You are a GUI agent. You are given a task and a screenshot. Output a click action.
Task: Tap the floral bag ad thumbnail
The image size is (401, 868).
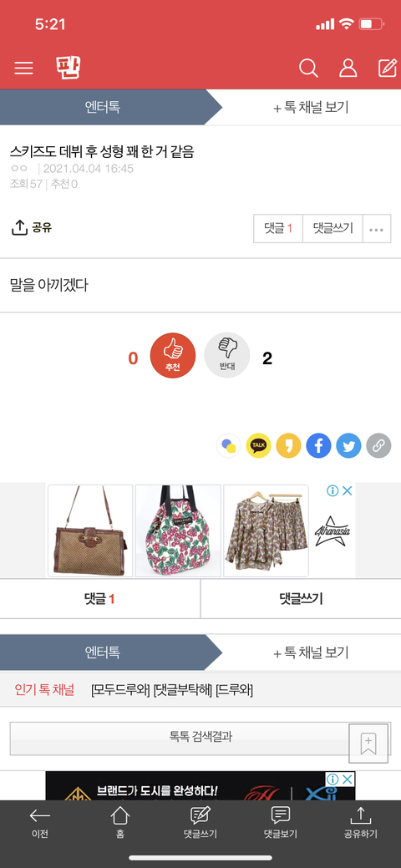coord(178,530)
